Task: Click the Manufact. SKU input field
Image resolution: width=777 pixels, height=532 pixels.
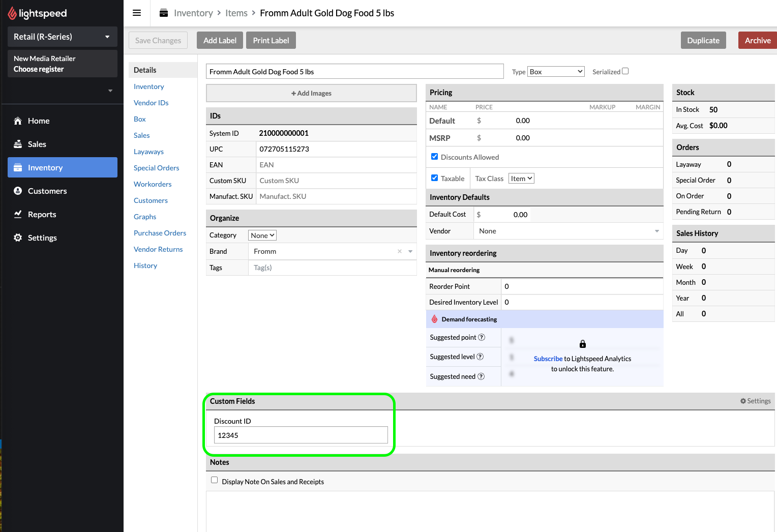Action: click(x=336, y=196)
